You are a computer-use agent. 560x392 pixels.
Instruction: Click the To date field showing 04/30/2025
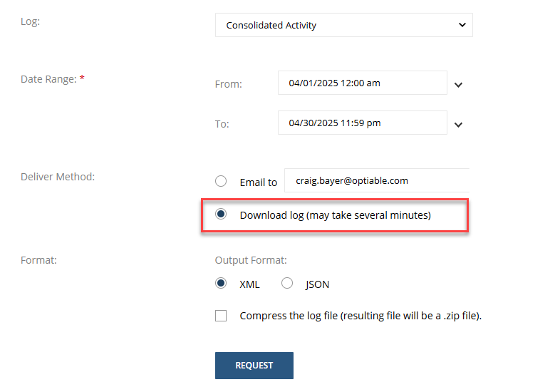362,123
